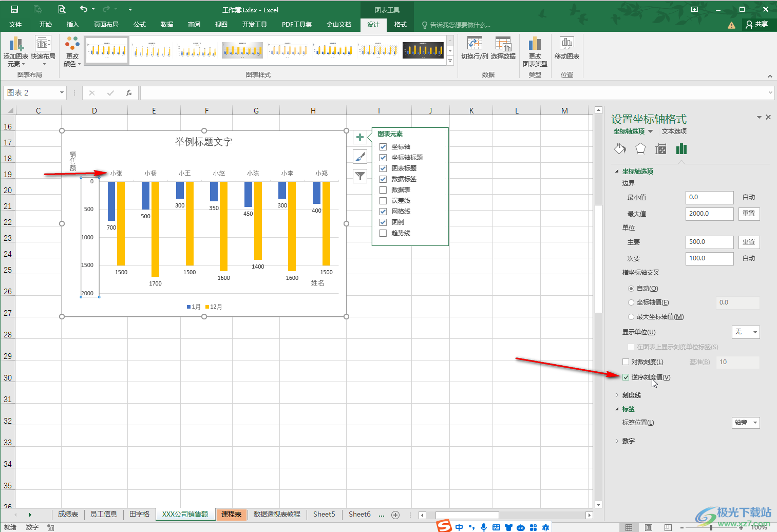Switch to 课程表 sheet tab

point(232,515)
